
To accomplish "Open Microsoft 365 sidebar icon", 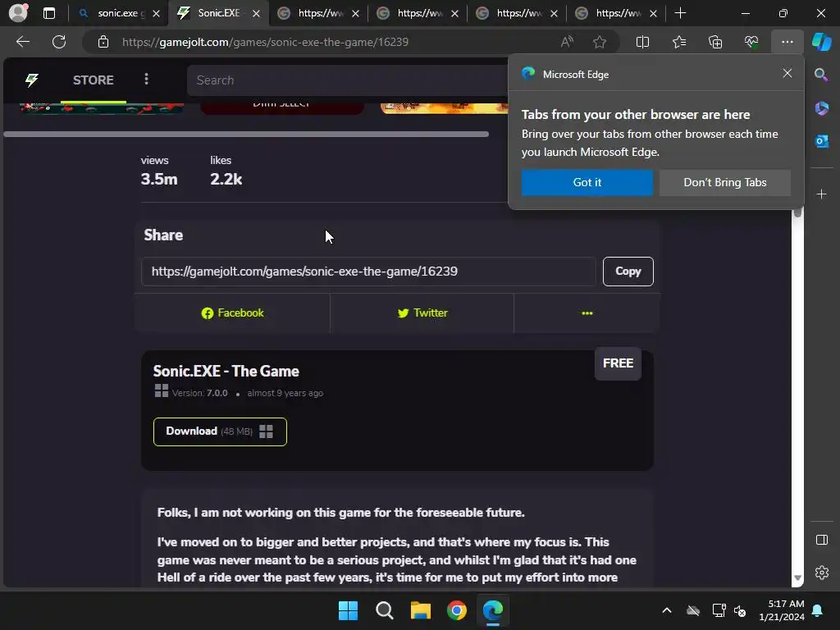I will tap(821, 108).
